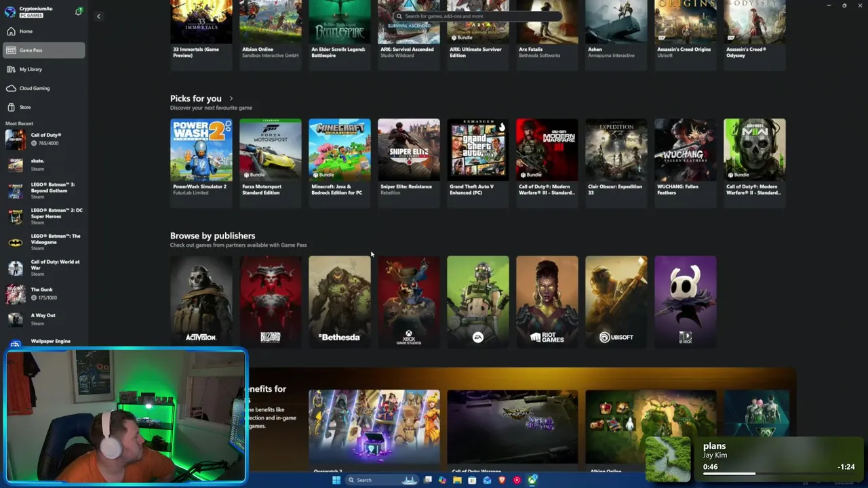The width and height of the screenshot is (868, 488).
Task: Open the notifications bell
Action: tap(79, 12)
